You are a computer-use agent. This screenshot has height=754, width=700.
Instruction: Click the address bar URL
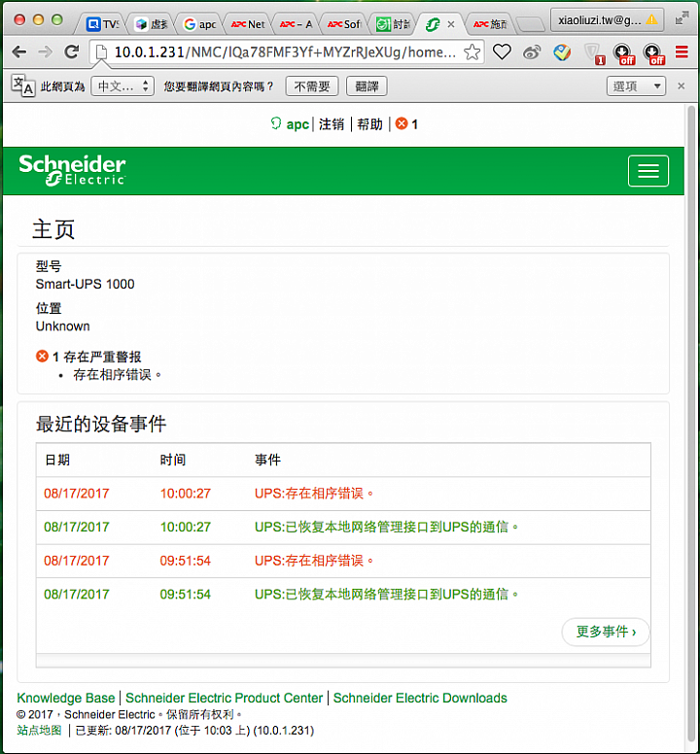point(285,51)
